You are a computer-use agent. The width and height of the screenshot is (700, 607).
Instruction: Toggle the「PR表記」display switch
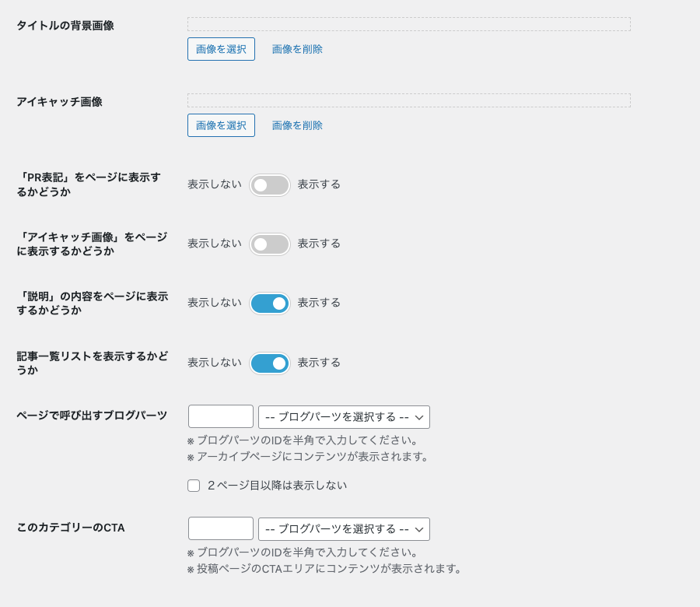270,185
